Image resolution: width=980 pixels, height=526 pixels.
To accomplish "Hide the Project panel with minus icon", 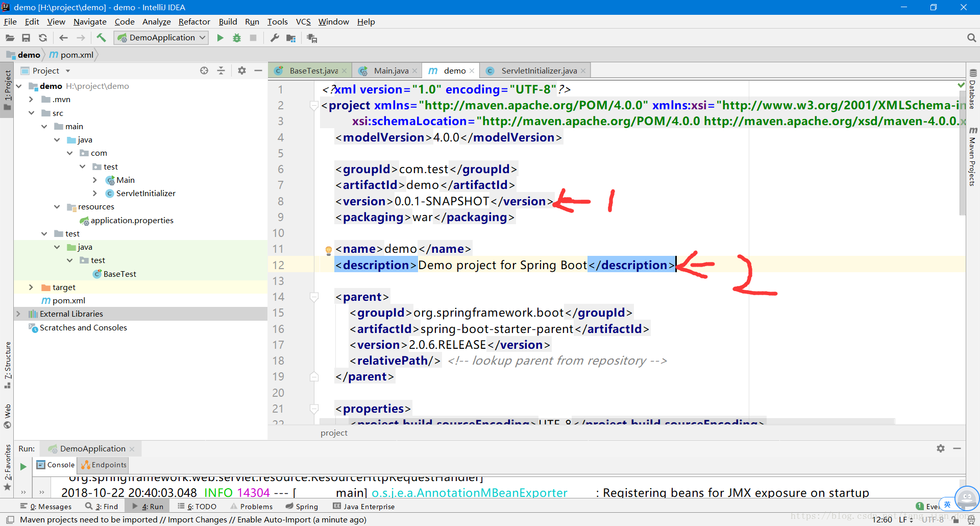I will [258, 70].
